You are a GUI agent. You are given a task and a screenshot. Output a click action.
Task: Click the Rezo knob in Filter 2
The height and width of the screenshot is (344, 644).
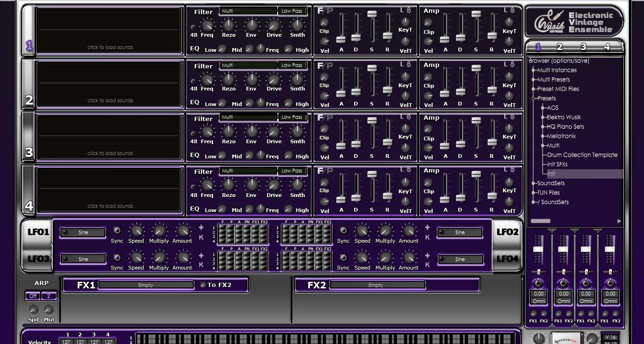[x=229, y=79]
